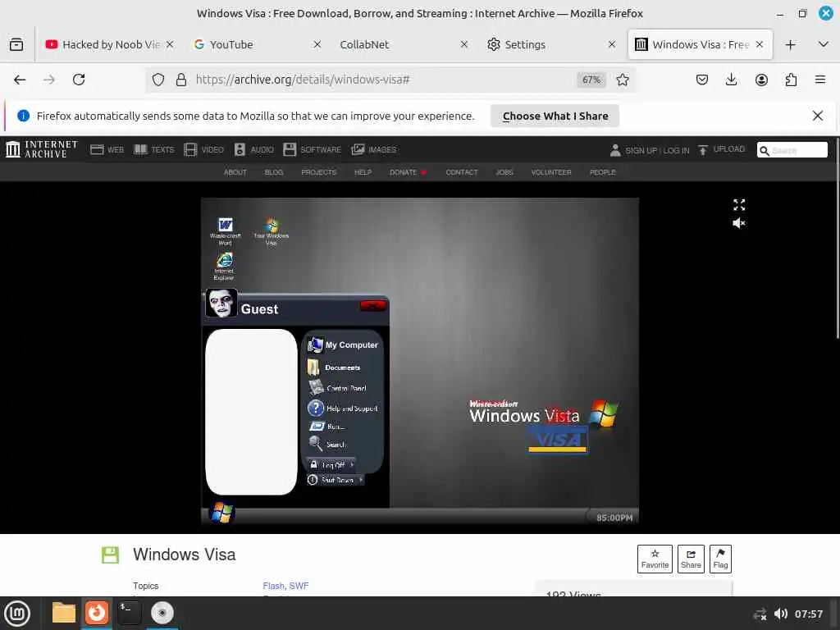Image resolution: width=840 pixels, height=630 pixels.
Task: Open the IMAGES media section
Action: 374,149
